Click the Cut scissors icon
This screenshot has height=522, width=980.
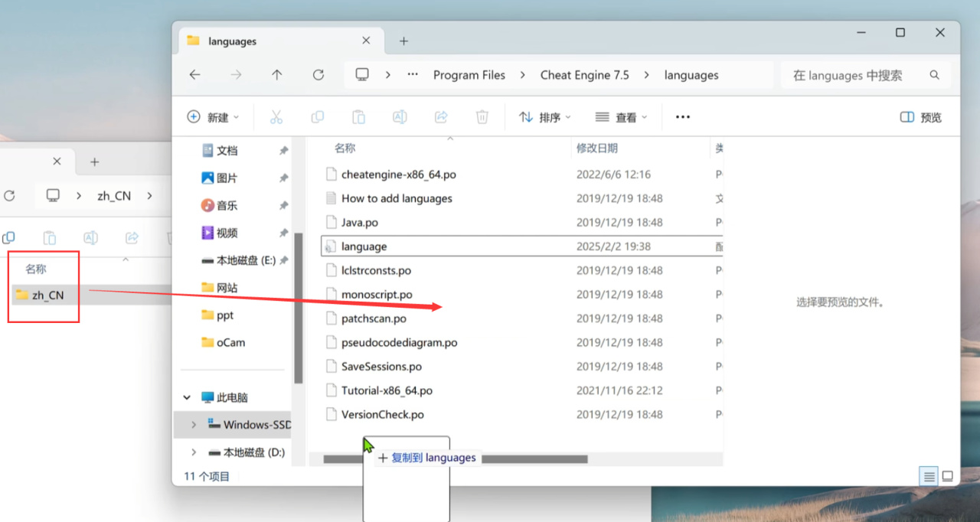click(x=276, y=117)
